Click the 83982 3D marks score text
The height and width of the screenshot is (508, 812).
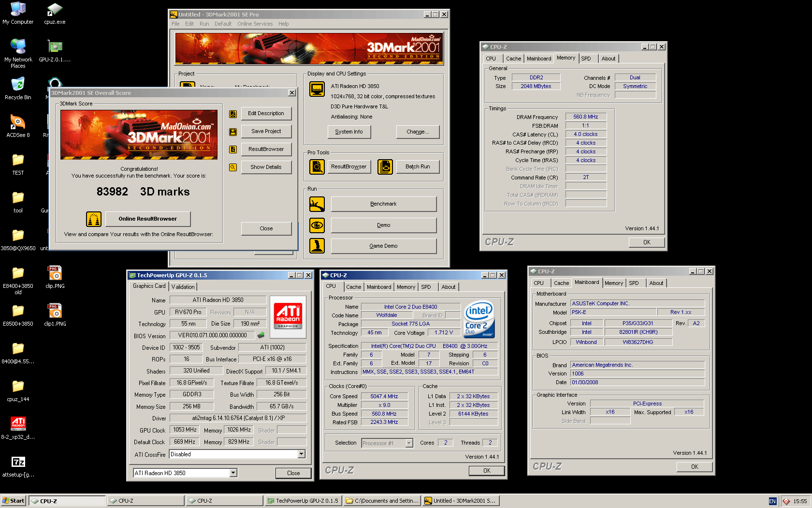coord(143,192)
